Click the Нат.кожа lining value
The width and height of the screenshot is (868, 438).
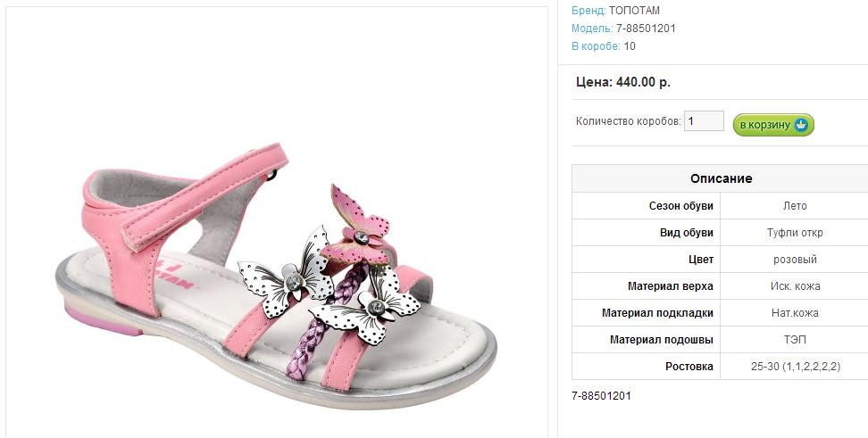[794, 313]
